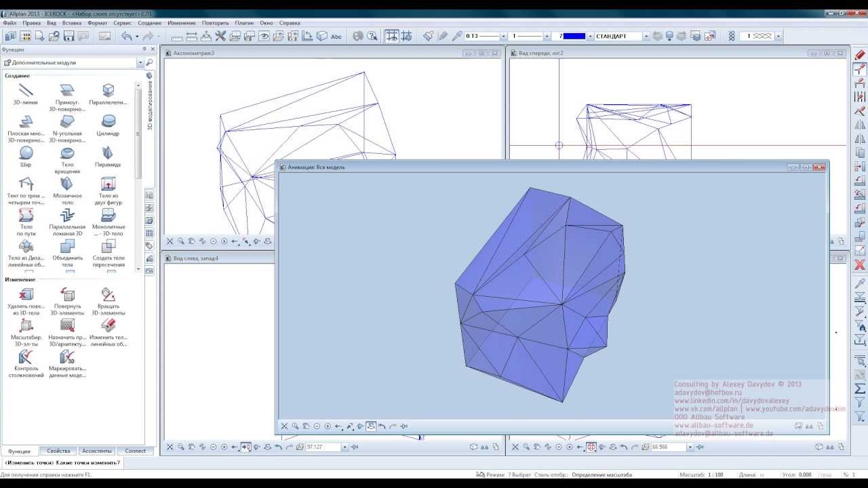
Task: Choose the Плоская многоугольная 3D-поверхность tool
Action: pyautogui.click(x=26, y=128)
